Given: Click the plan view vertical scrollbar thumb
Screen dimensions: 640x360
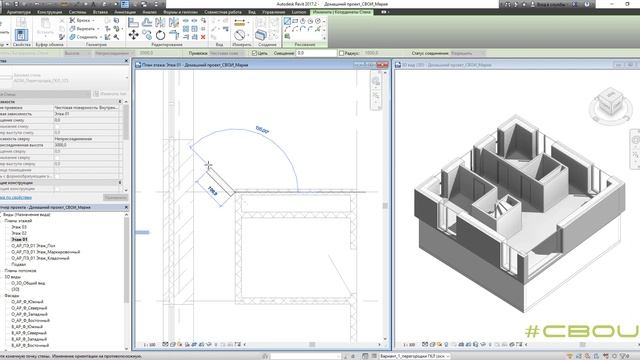Looking at the screenshot, I should [385, 206].
